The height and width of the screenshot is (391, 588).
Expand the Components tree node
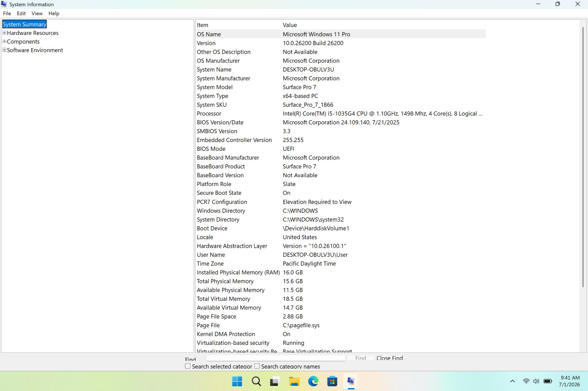click(4, 41)
